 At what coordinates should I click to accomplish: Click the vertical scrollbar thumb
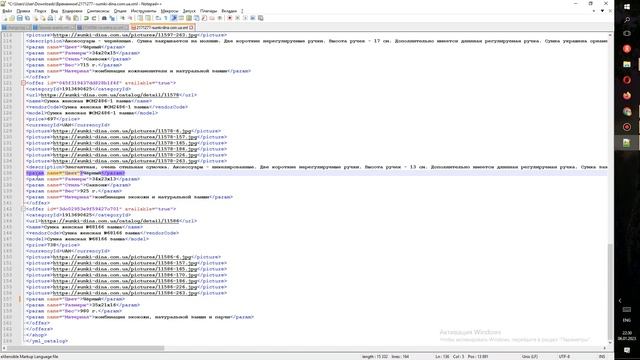click(x=610, y=291)
